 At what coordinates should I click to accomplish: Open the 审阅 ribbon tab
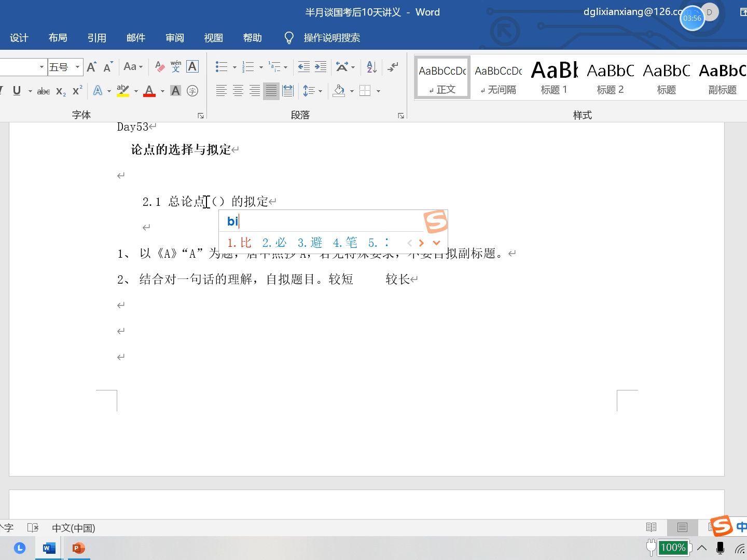pos(175,38)
